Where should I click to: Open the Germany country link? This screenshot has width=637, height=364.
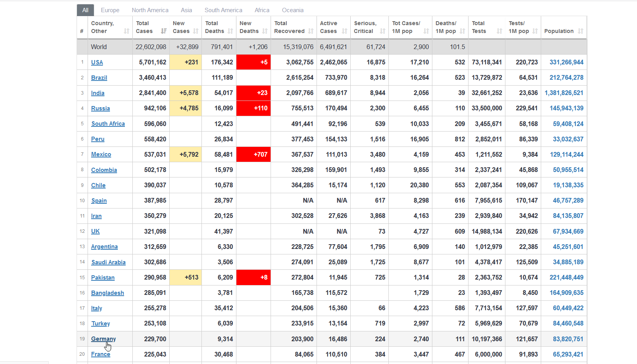tap(103, 339)
